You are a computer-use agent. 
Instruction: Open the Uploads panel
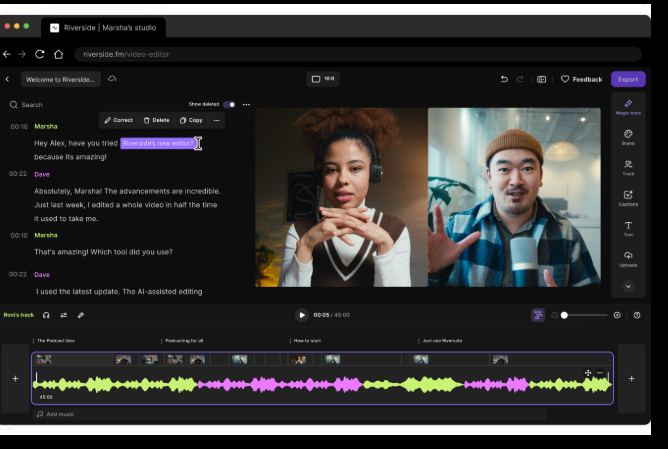(628, 259)
